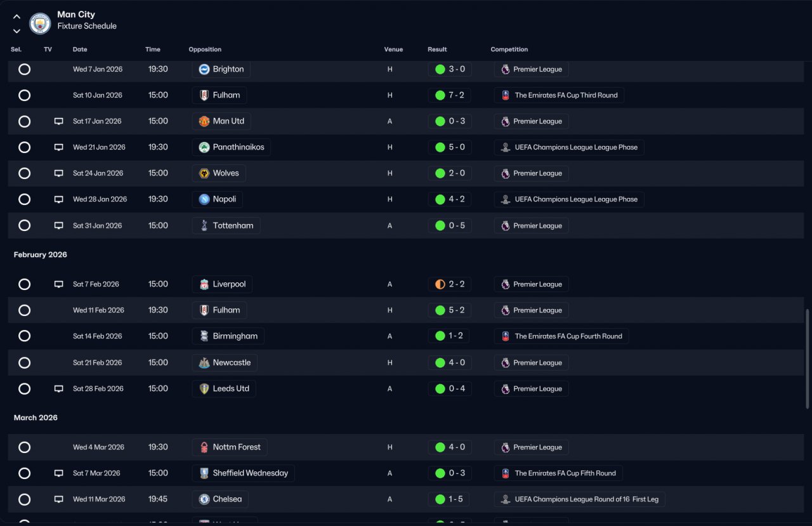Select the Brighton fixture radio circle
Image resolution: width=812 pixels, height=526 pixels.
[x=24, y=69]
